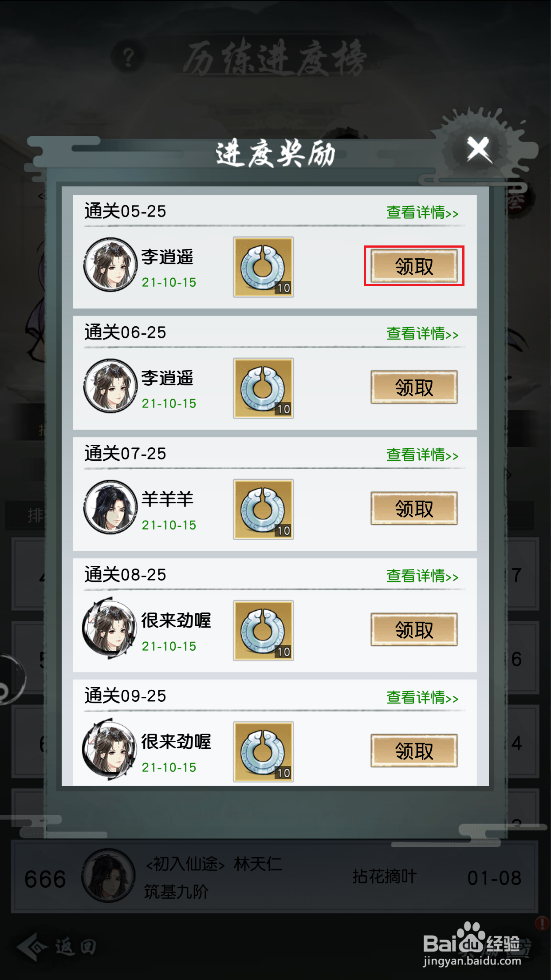Claim the 通关05-25 reward with 领取
Viewport: 551px width, 980px height.
pos(414,266)
